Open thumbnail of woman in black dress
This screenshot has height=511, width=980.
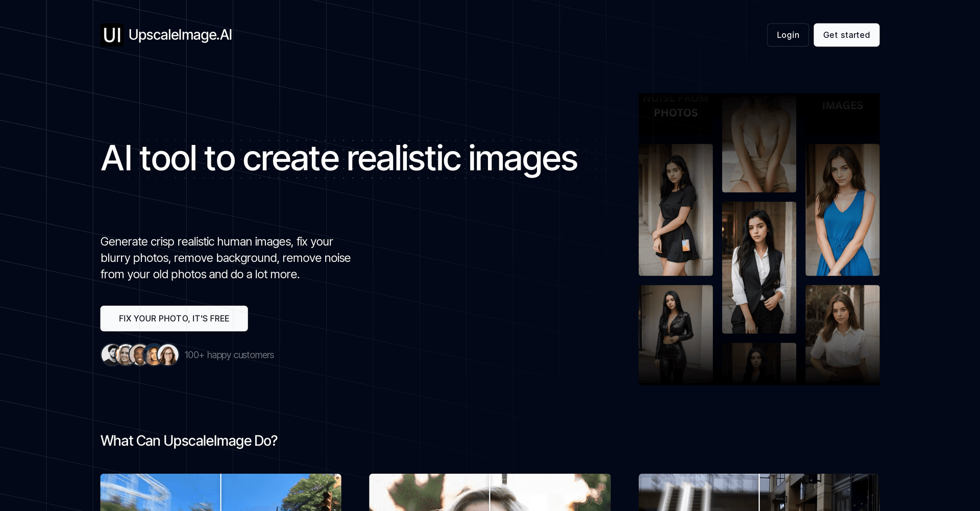675,210
